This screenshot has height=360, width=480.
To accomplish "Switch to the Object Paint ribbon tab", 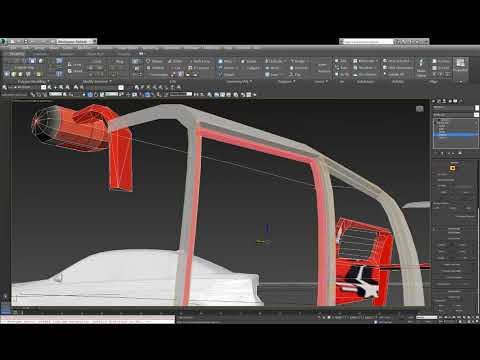I will [x=96, y=53].
